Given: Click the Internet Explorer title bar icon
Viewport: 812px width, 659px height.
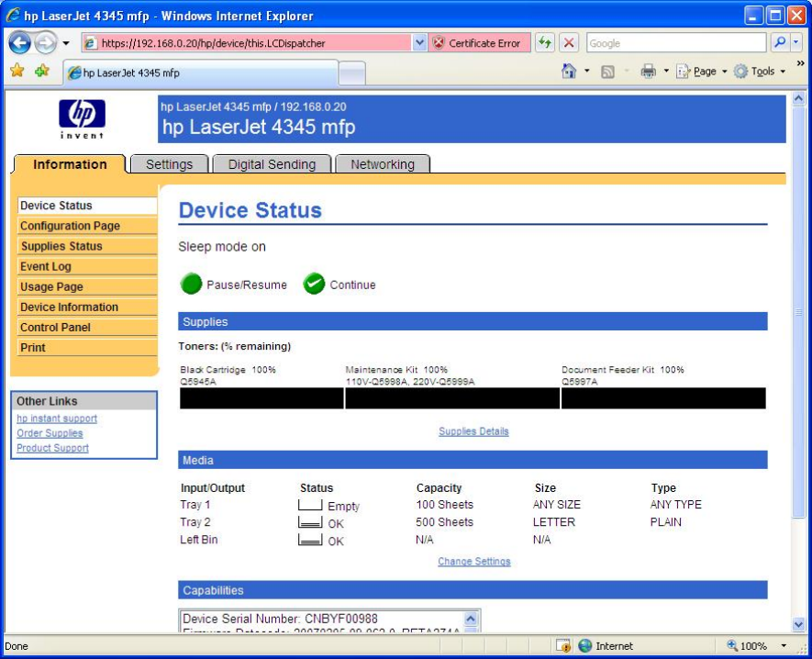Looking at the screenshot, I should (13, 16).
